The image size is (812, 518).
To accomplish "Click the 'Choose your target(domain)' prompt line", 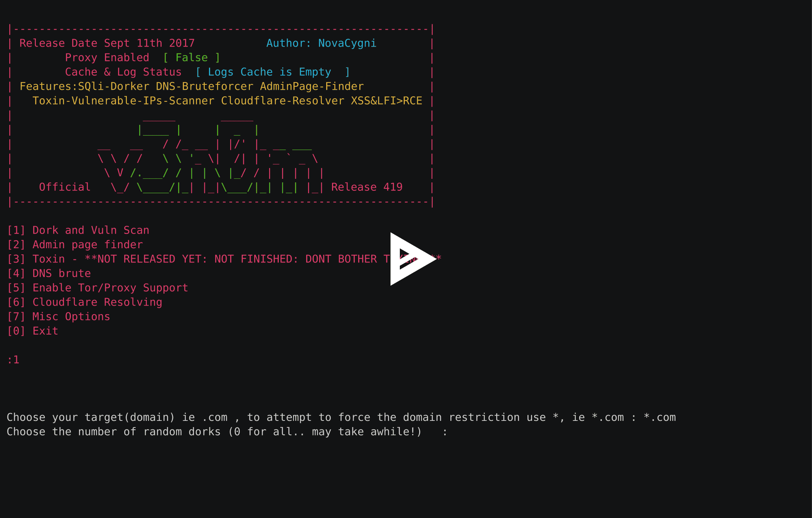I will [341, 418].
